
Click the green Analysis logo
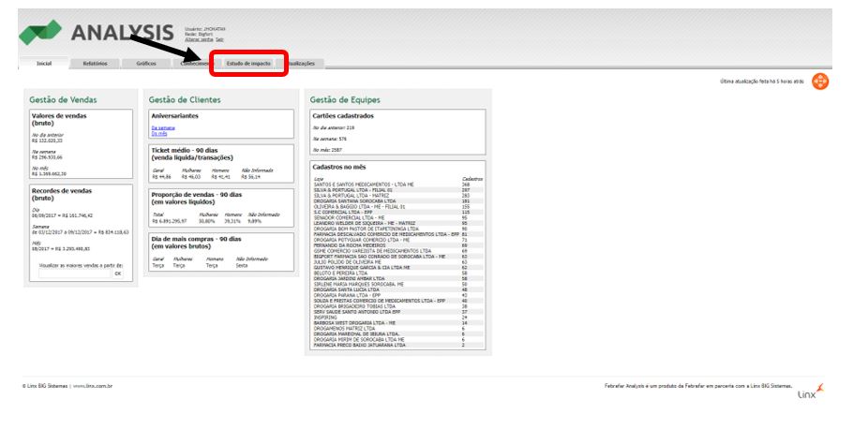coord(40,33)
